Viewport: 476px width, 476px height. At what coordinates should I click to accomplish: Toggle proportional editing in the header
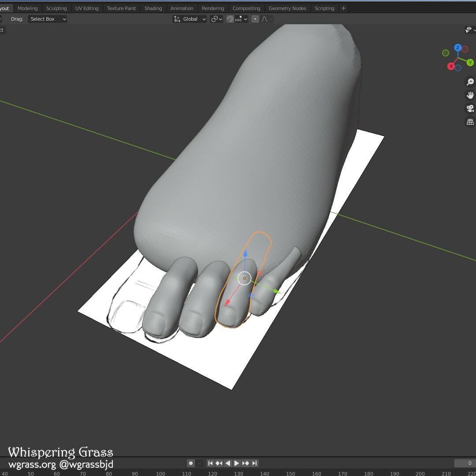tap(255, 19)
